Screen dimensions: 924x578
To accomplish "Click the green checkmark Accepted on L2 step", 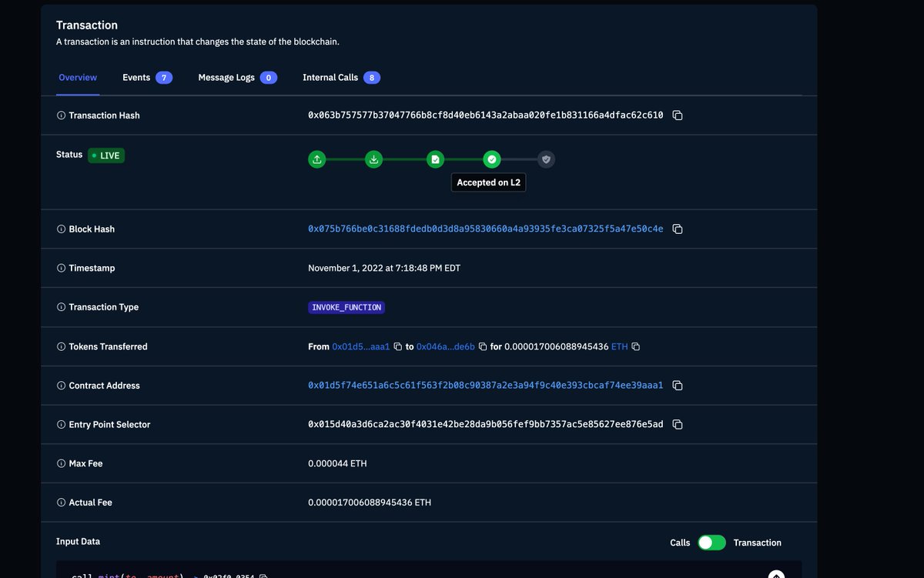I will (492, 159).
